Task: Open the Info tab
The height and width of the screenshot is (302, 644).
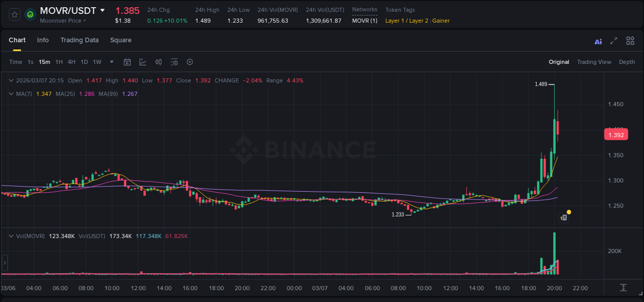Action: click(43, 40)
